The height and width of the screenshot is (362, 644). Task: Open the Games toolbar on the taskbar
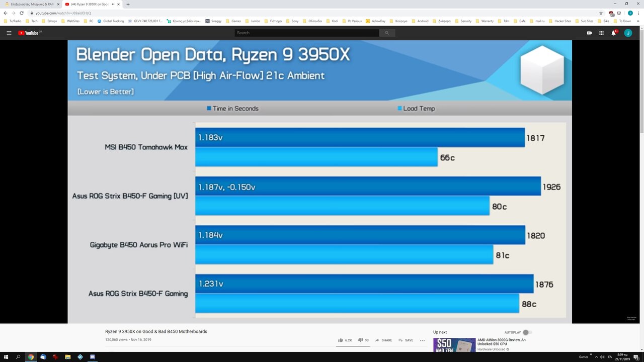584,357
